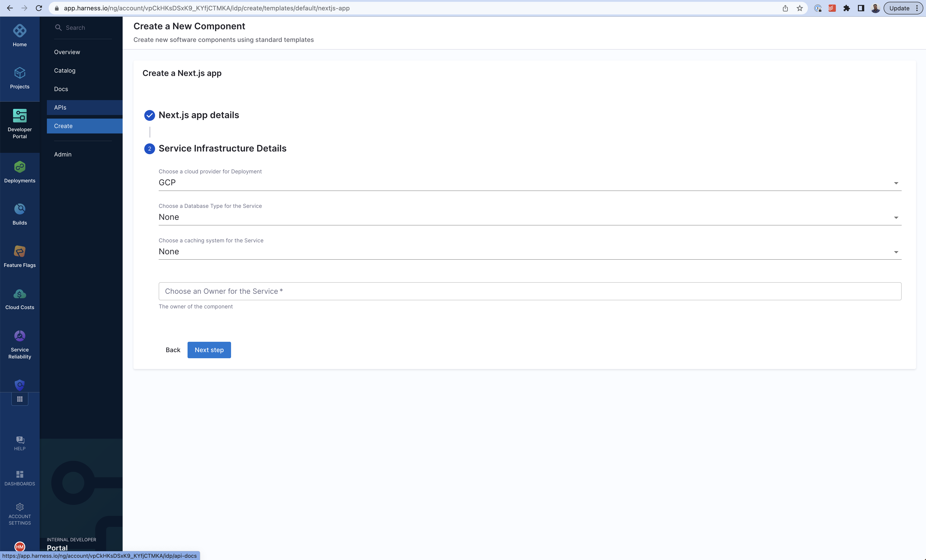Open the Projects module icon
The width and height of the screenshot is (926, 560).
[x=20, y=73]
